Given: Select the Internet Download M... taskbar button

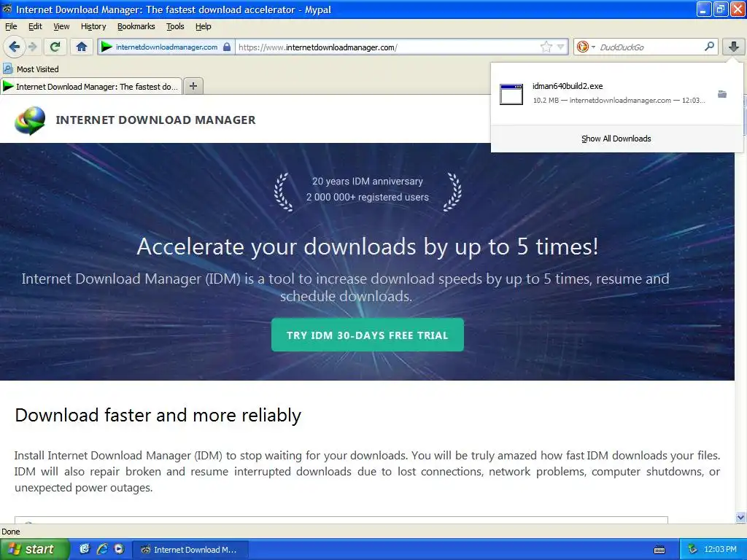Looking at the screenshot, I should click(190, 550).
